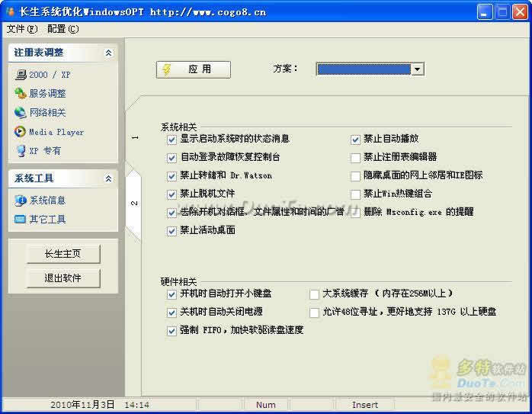This screenshot has height=414, width=532.
Task: Switch to vertical tab 1
Action: [135, 137]
